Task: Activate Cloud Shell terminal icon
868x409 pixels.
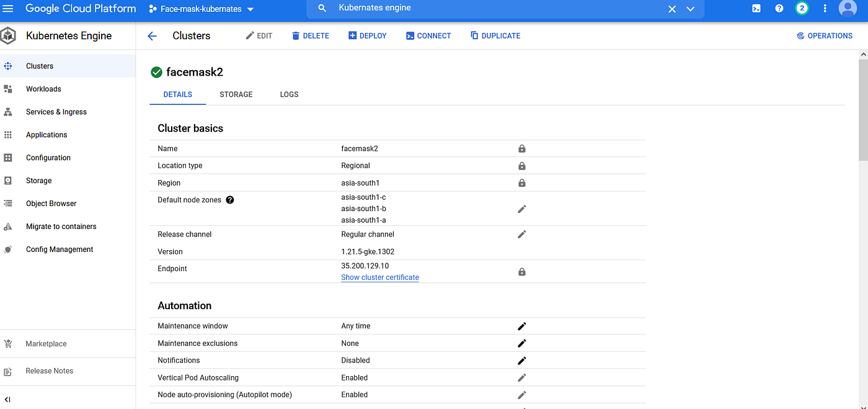Action: pyautogui.click(x=756, y=9)
